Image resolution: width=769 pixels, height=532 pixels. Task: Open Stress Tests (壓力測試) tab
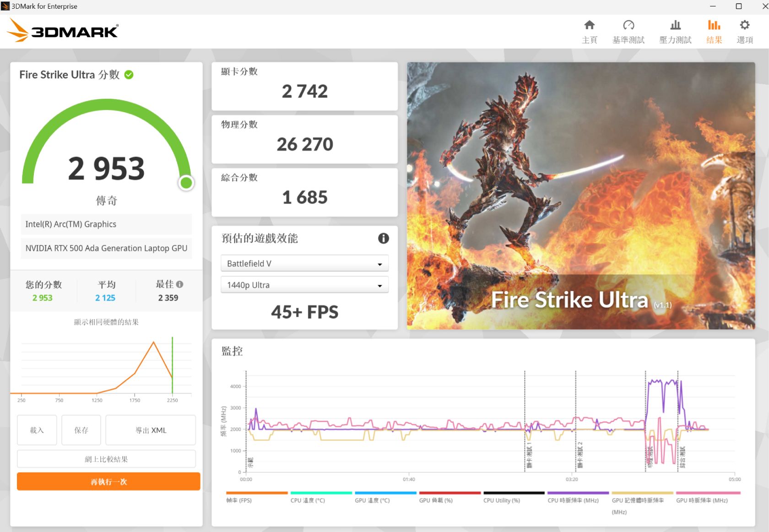click(675, 32)
